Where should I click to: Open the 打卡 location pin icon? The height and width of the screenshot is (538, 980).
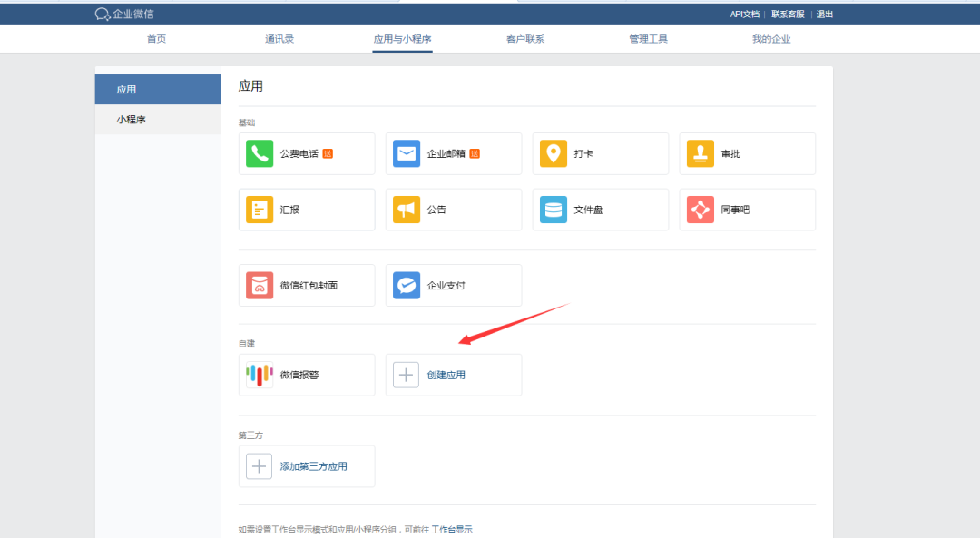(554, 153)
